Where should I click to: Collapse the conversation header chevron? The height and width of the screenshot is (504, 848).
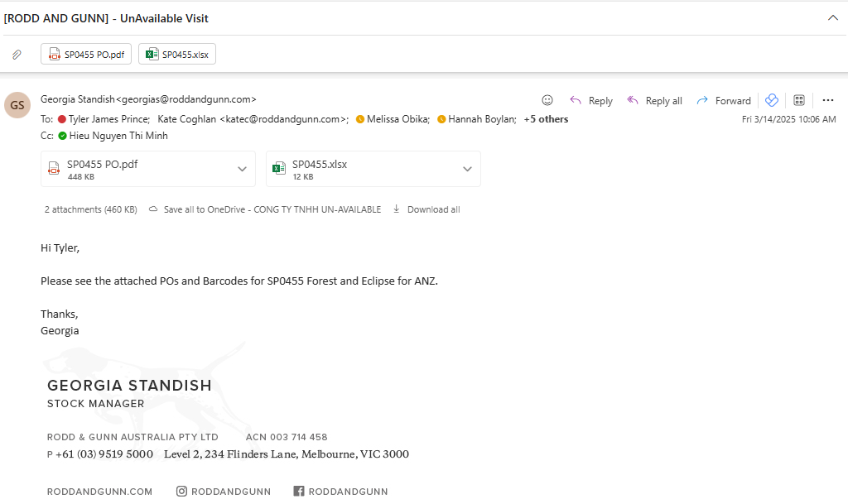click(833, 18)
